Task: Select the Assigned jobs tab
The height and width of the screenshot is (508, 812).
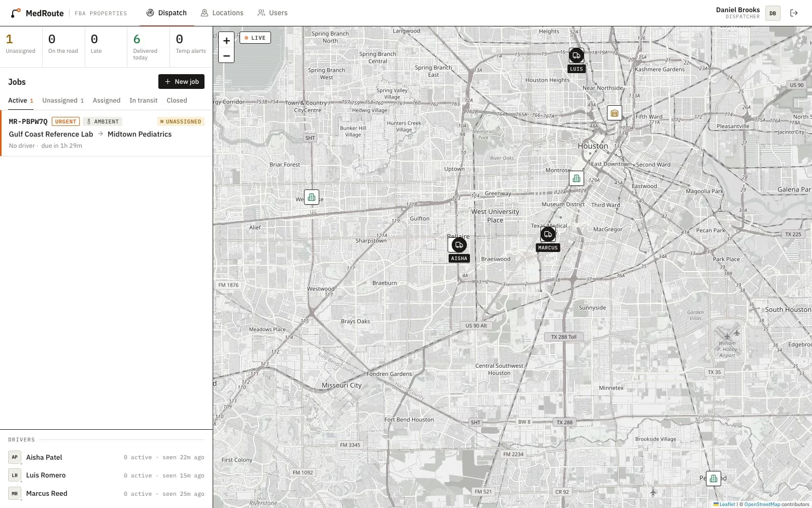Action: (x=107, y=101)
